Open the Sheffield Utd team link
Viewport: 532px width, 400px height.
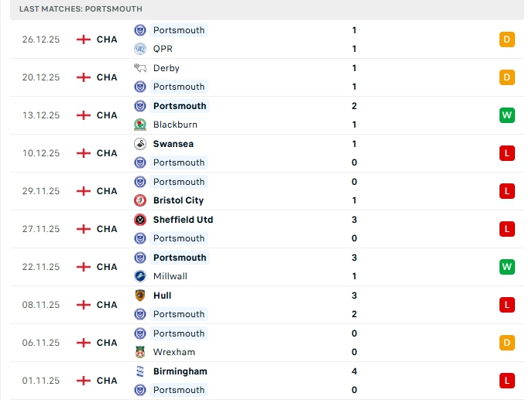coord(183,220)
